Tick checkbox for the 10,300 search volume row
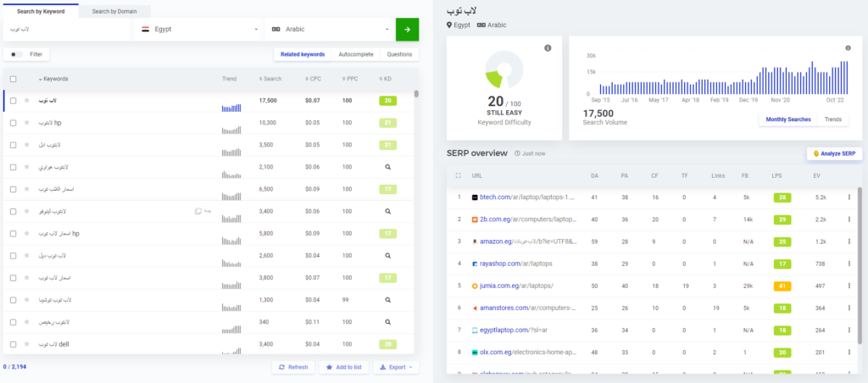 tap(13, 123)
